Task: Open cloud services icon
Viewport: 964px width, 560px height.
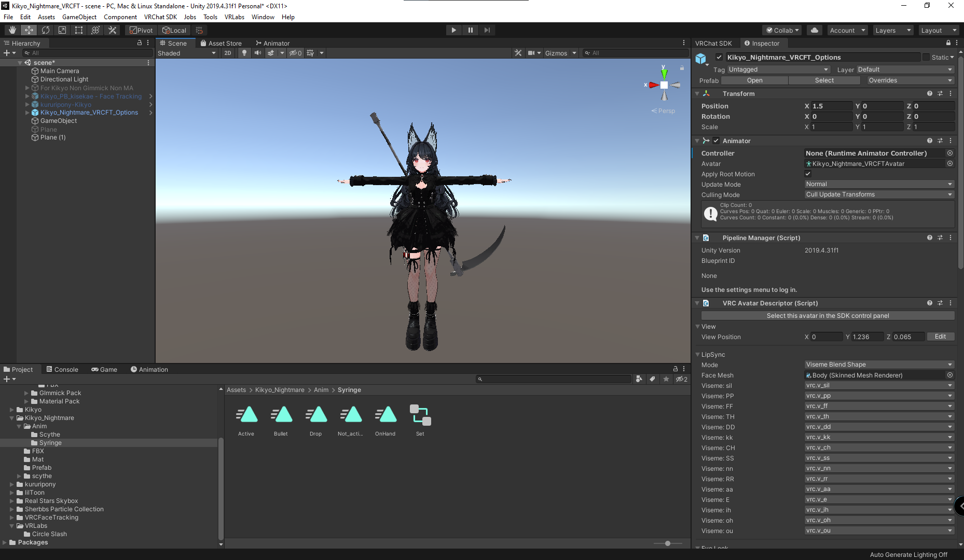Action: coord(815,30)
